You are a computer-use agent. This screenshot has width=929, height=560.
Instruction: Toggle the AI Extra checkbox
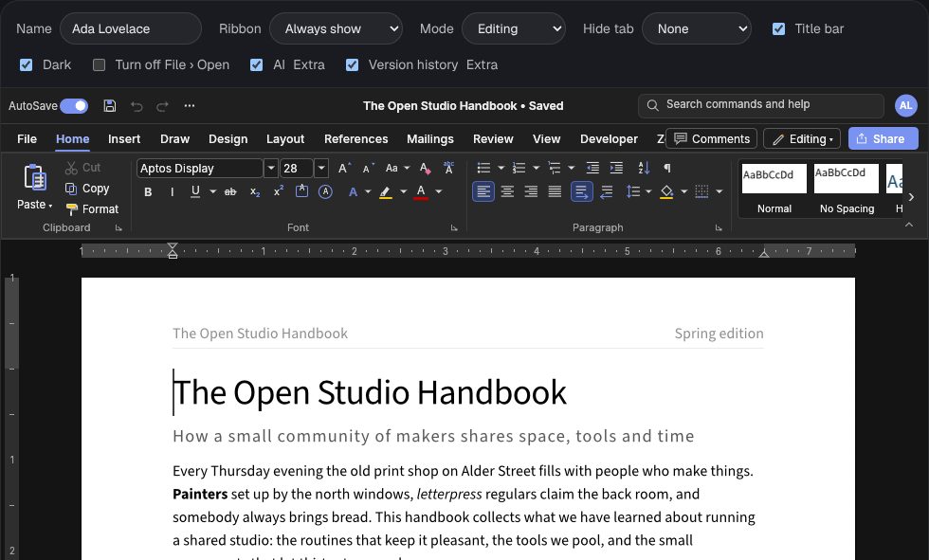pyautogui.click(x=257, y=65)
